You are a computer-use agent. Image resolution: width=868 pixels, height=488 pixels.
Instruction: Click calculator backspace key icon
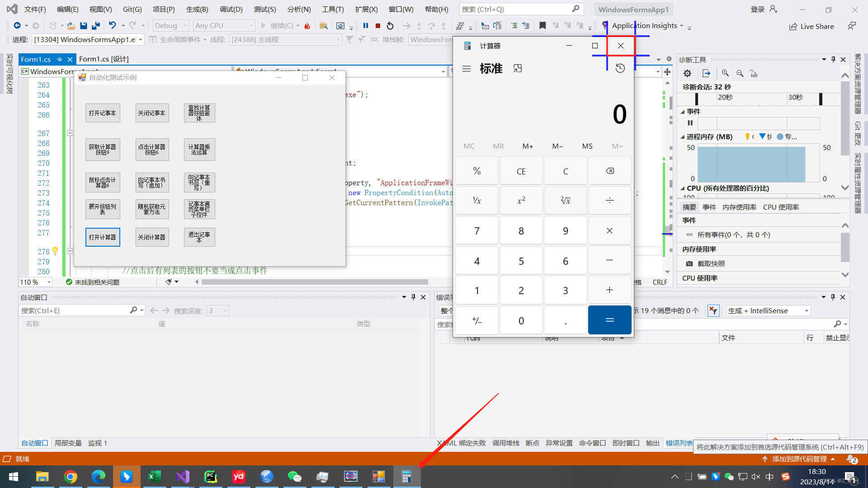coord(609,171)
